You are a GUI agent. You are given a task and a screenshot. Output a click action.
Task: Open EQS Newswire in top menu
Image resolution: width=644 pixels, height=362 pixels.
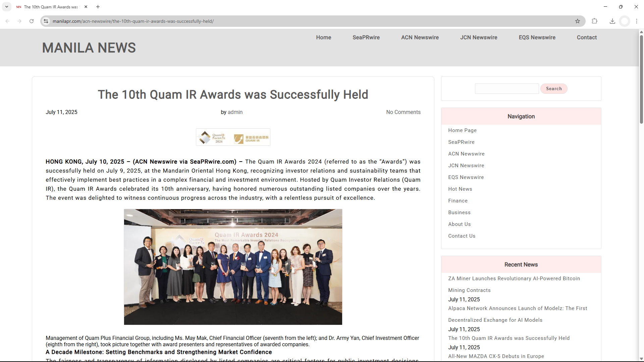coord(537,38)
